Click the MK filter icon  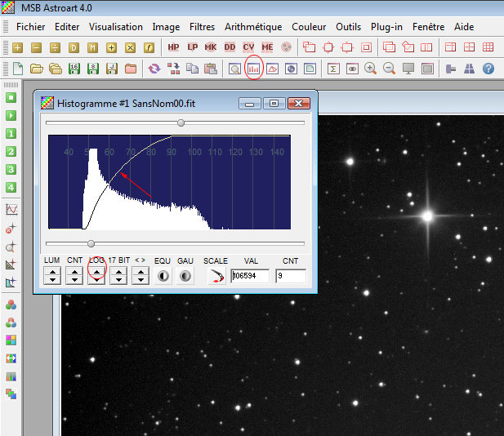pos(211,47)
